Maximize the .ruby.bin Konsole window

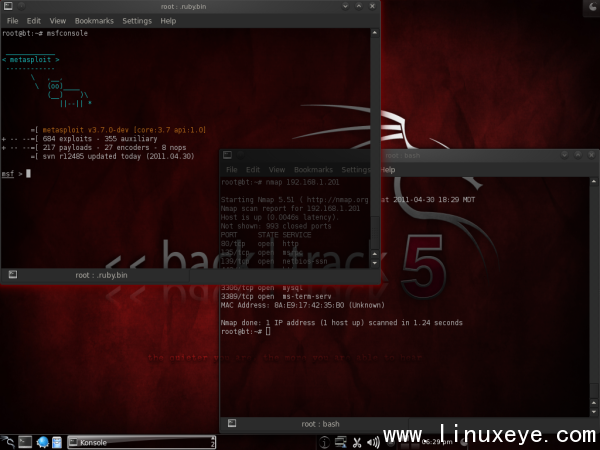[x=359, y=6]
